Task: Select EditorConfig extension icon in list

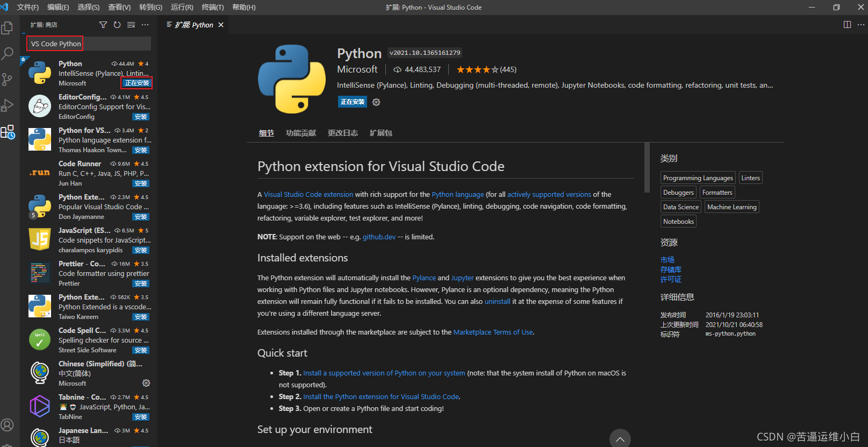Action: tap(40, 106)
